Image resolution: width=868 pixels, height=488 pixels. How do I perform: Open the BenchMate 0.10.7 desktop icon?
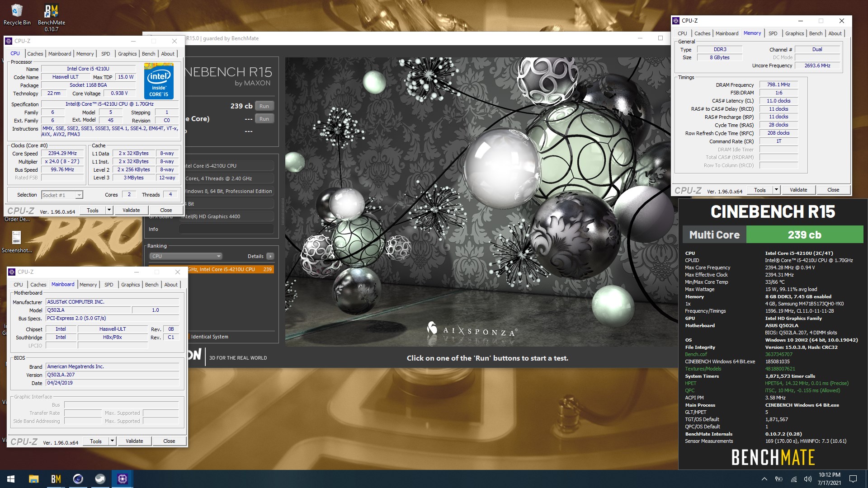pyautogui.click(x=51, y=18)
